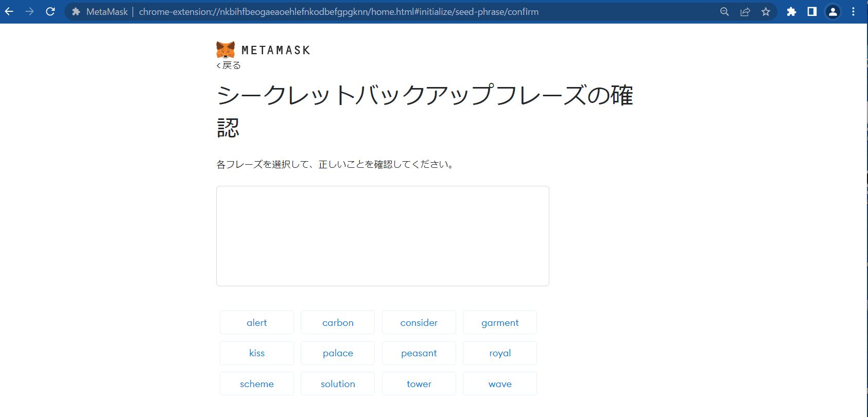
Task: Share this page via the share icon
Action: click(745, 11)
